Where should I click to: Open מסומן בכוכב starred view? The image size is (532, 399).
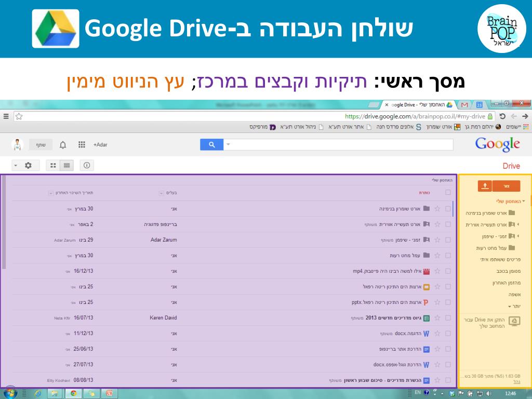tap(509, 271)
